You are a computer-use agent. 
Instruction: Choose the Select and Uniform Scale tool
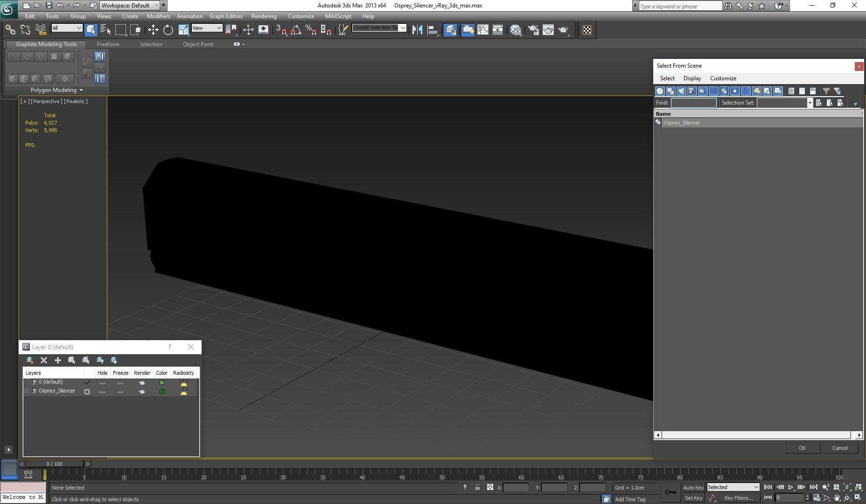(x=183, y=30)
